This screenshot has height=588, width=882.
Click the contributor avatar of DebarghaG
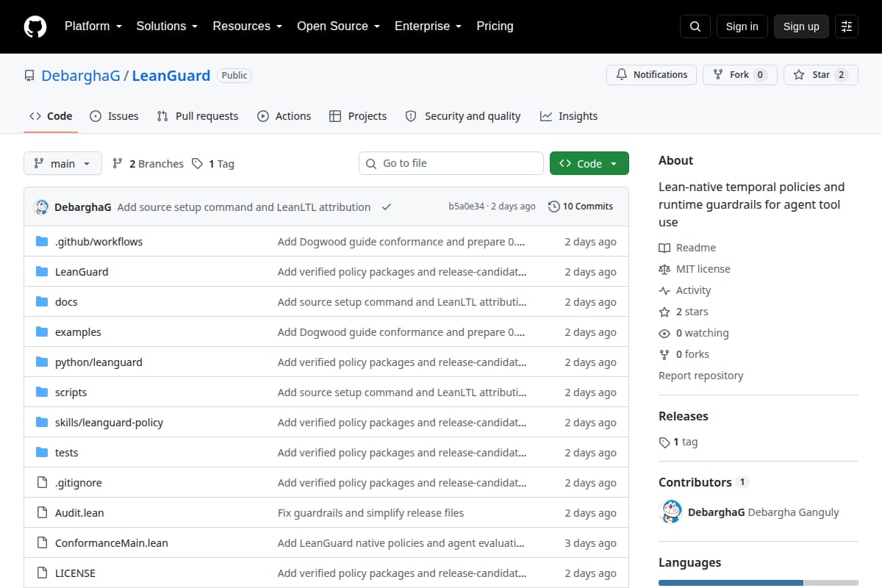(x=671, y=512)
